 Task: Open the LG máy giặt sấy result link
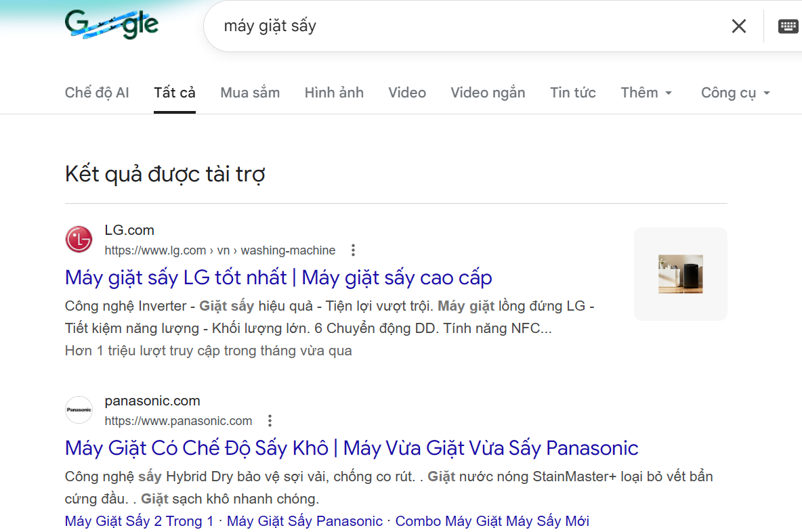click(278, 278)
